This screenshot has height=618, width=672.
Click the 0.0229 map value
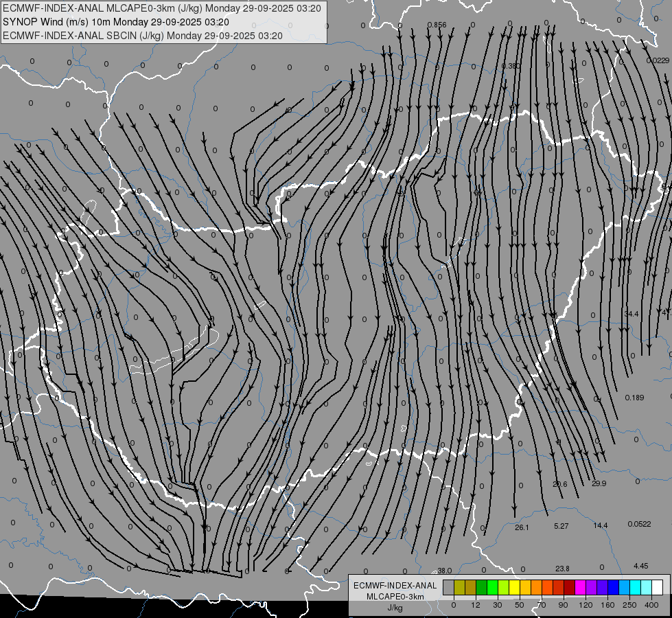tap(658, 60)
